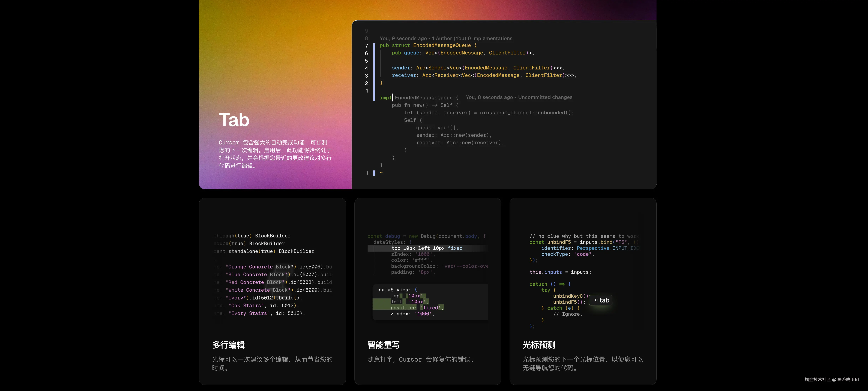This screenshot has width=868, height=391.
Task: Click the suggested "queue: vec![]," line
Action: tap(437, 128)
